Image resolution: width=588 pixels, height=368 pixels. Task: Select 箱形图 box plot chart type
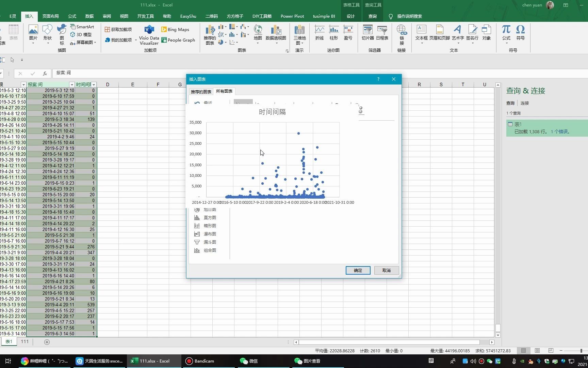(x=205, y=226)
